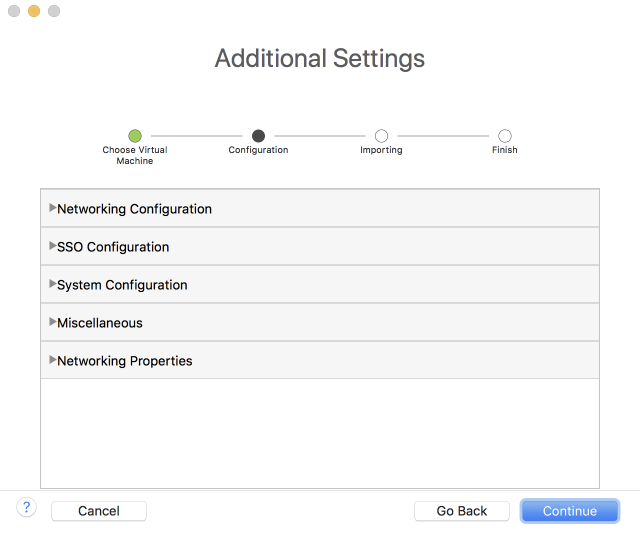
Task: Click the Configuration step label text
Action: (x=258, y=150)
